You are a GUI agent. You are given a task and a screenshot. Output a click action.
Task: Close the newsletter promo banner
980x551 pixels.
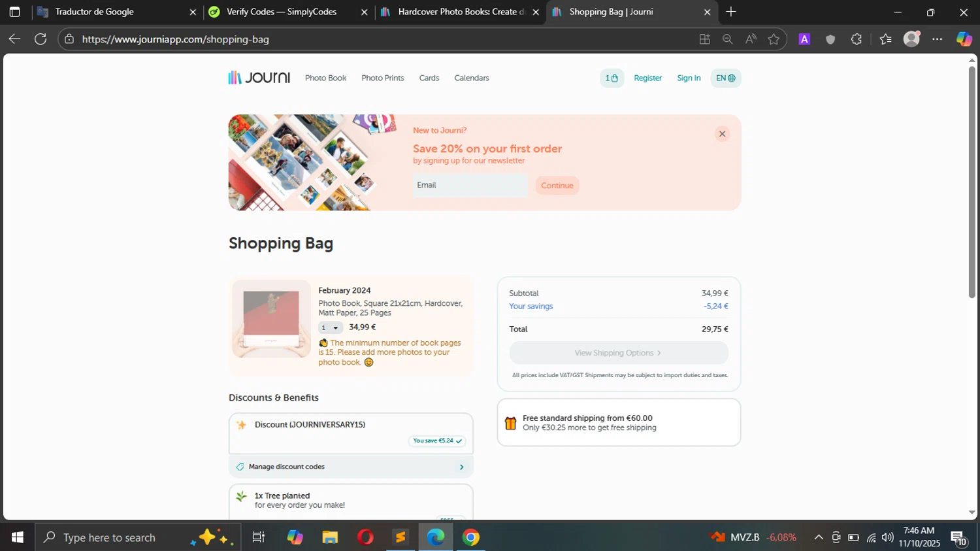pos(722,134)
